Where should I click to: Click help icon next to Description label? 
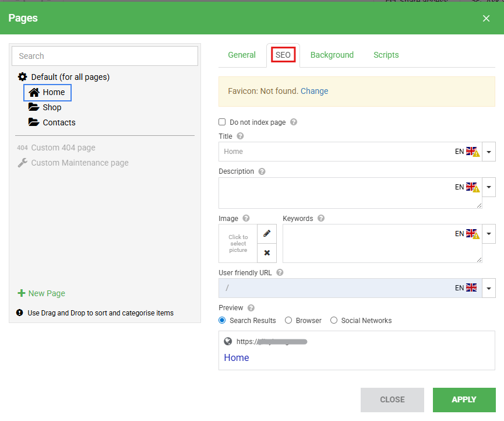pos(262,172)
